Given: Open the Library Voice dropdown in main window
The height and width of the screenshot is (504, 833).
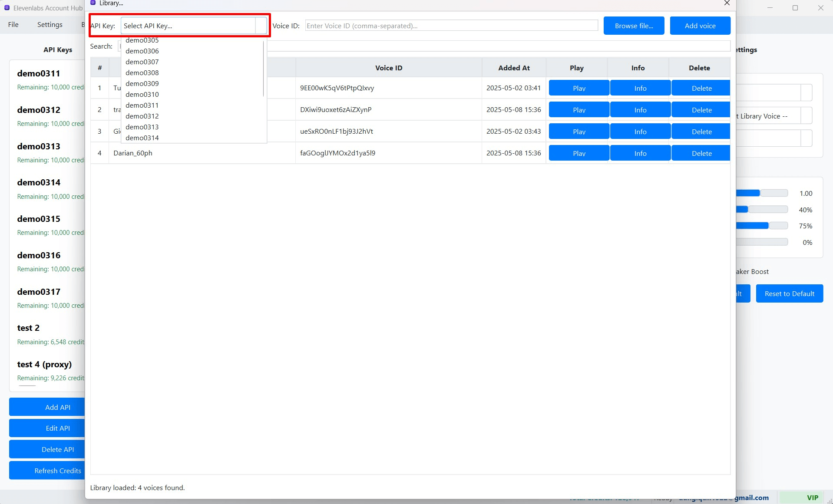Looking at the screenshot, I should pos(774,116).
